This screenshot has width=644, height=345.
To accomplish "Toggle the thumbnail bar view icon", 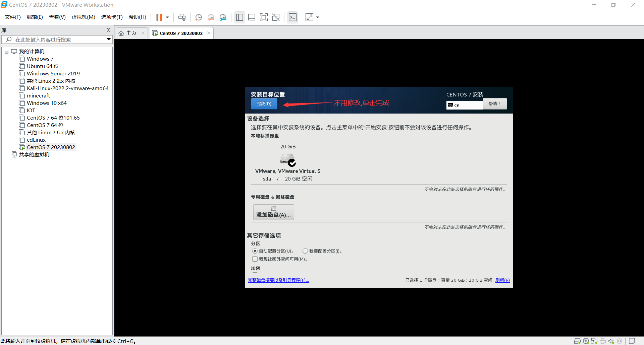I will click(252, 17).
